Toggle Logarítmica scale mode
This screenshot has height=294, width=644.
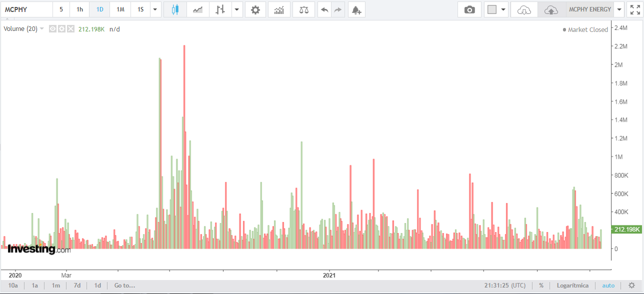pyautogui.click(x=572, y=286)
